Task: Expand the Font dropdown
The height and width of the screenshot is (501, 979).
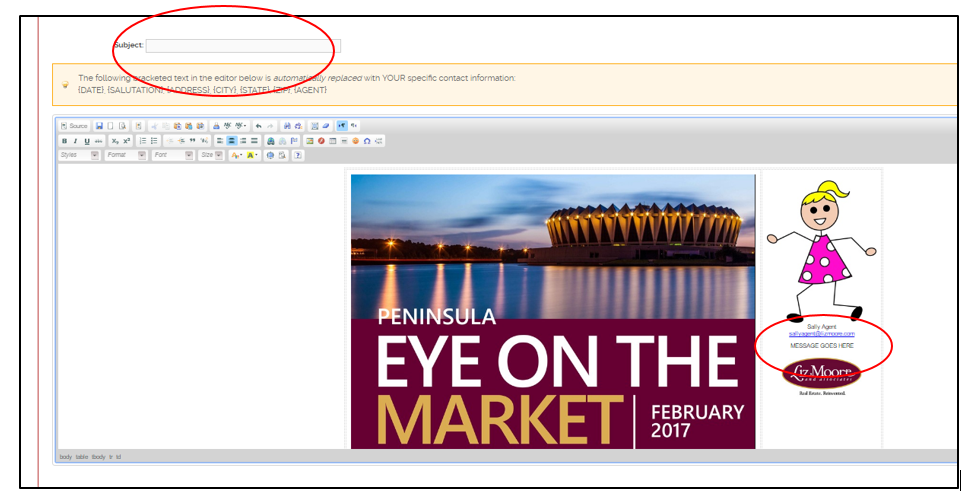Action: coord(172,155)
